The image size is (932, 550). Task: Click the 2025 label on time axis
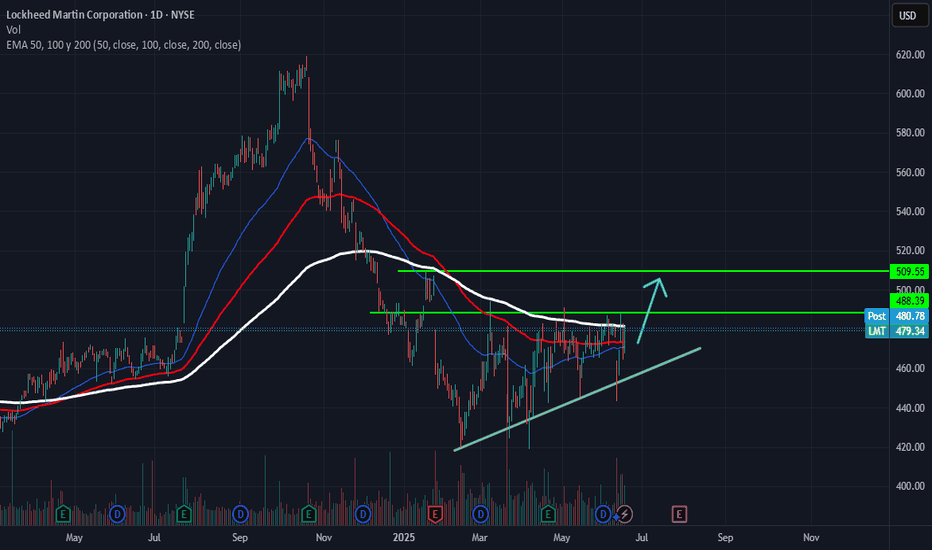404,538
